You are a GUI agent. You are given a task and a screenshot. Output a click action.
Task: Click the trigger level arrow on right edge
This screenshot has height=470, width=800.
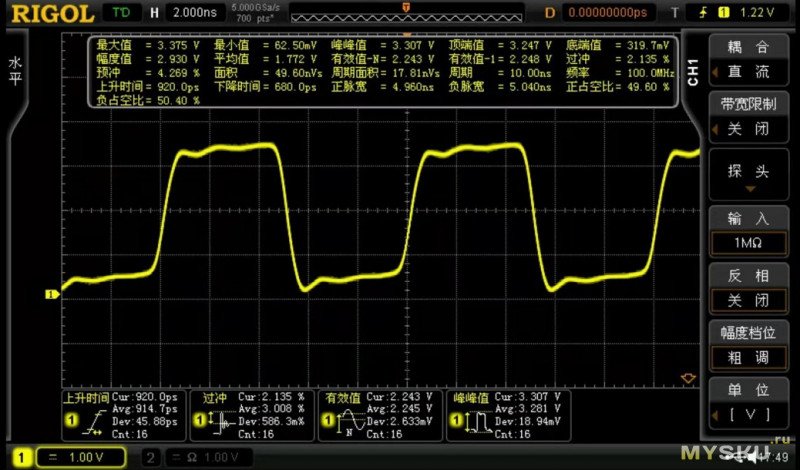pos(687,378)
